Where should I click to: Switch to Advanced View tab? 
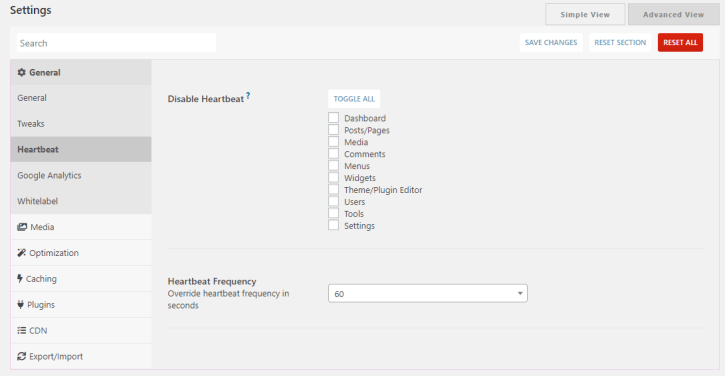pyautogui.click(x=673, y=14)
